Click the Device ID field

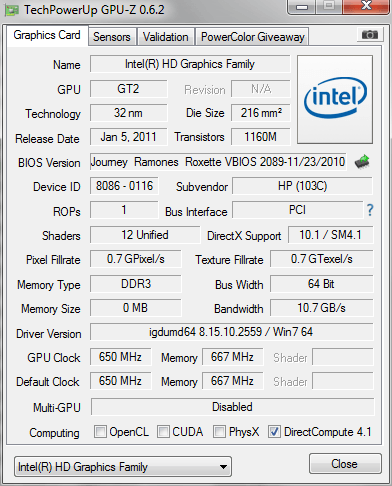coord(124,186)
